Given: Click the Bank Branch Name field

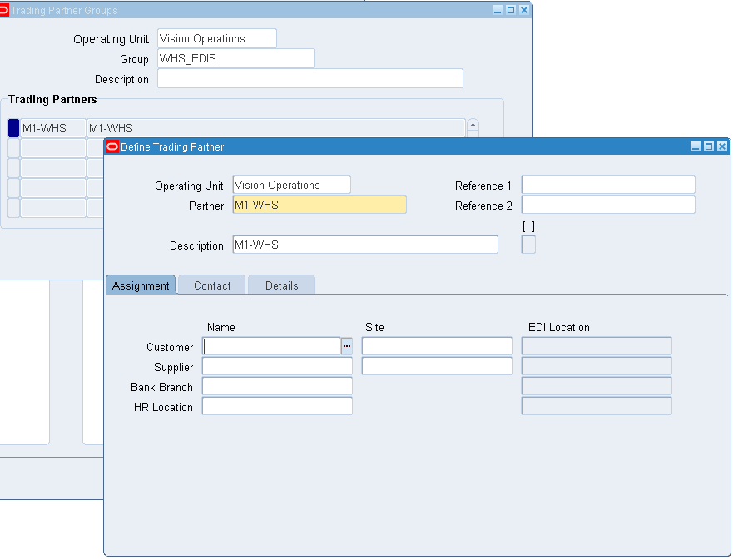Looking at the screenshot, I should point(276,386).
